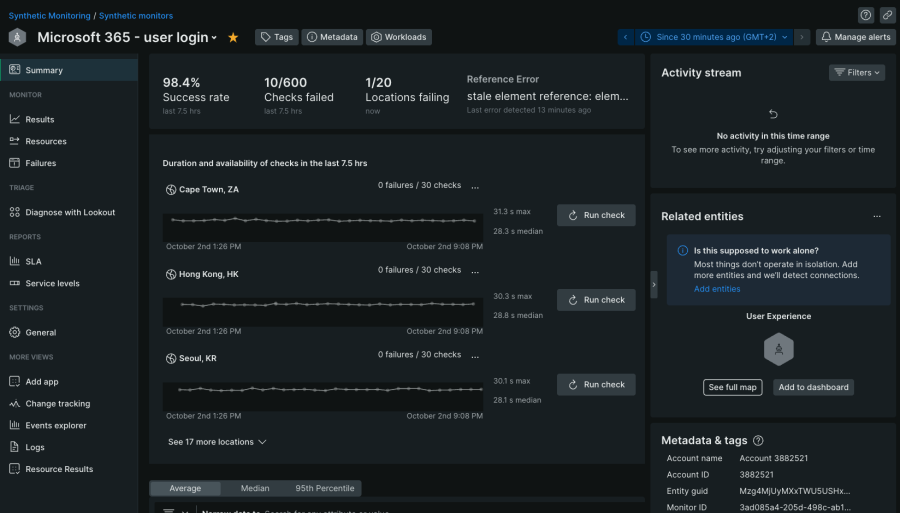
Task: Click the Cape Town globe icon
Action: pos(171,189)
